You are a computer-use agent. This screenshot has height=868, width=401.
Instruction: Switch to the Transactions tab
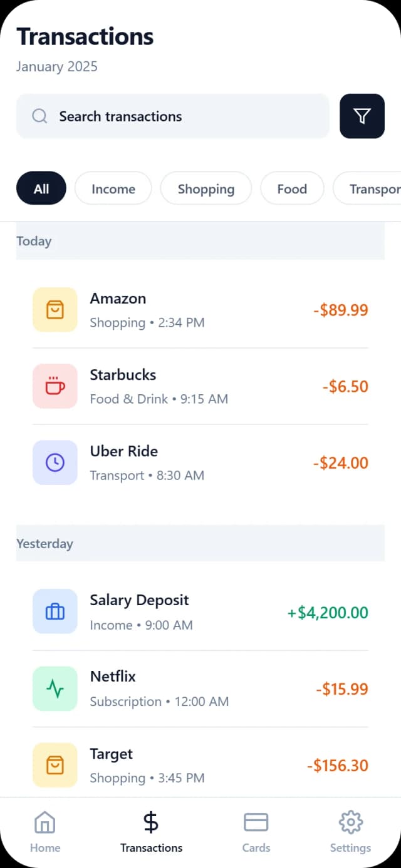pyautogui.click(x=151, y=829)
